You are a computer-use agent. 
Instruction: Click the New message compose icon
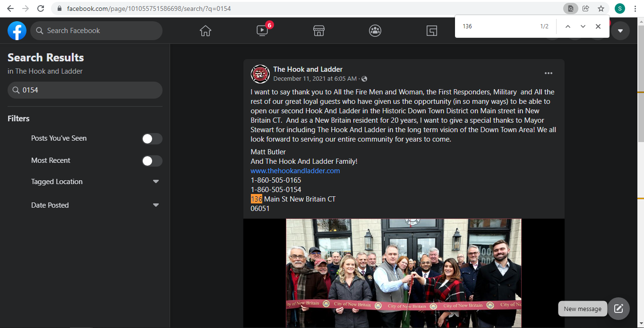[618, 309]
